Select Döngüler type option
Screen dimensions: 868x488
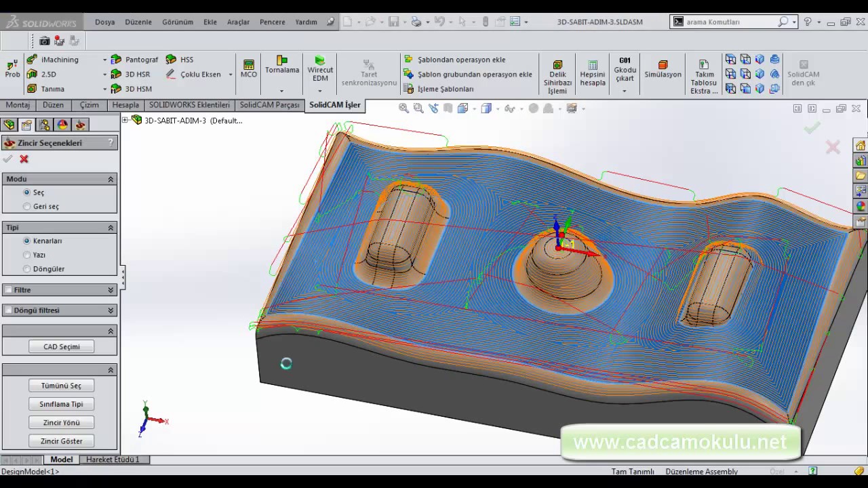[27, 268]
